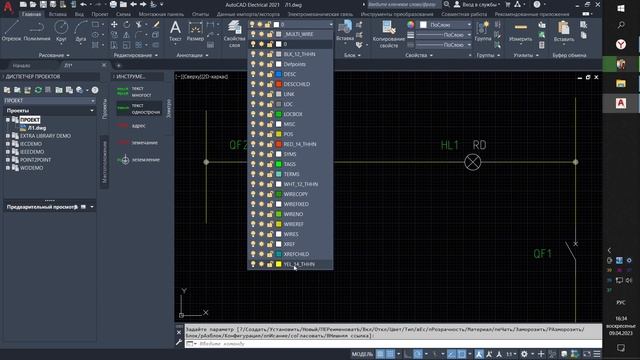Open the Отчеты ribbon tab
640x360 pixels.
coord(200,14)
